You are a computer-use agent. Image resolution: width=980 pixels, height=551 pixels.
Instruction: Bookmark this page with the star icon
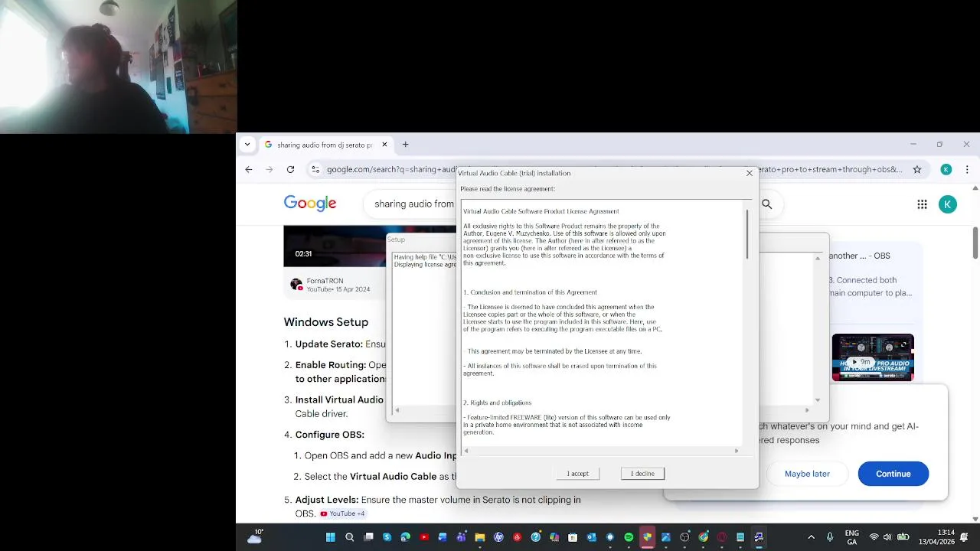coord(917,169)
